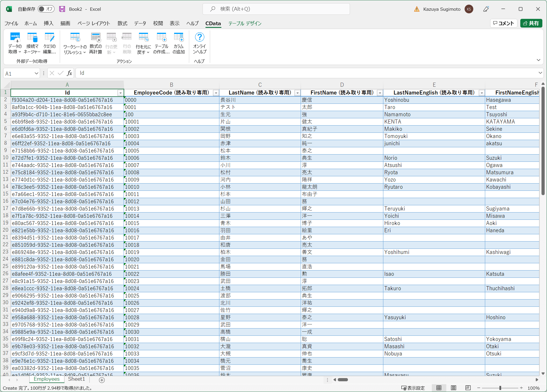Click the コメント (Comments) button
The width and height of the screenshot is (547, 392).
pos(503,23)
